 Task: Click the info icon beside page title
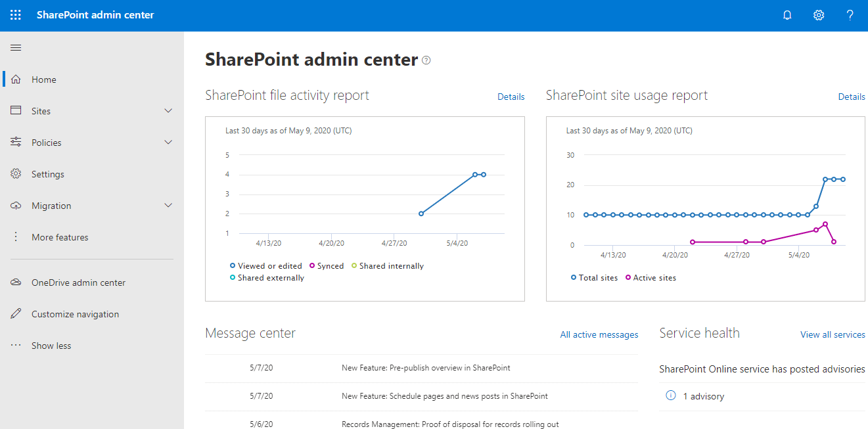click(x=426, y=60)
